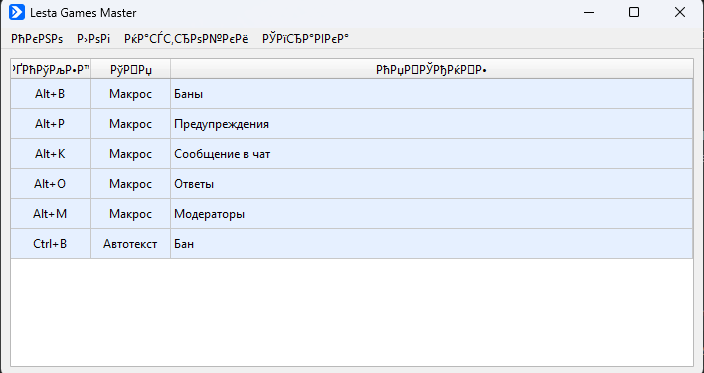Click the Alt+B hotkey cell
The width and height of the screenshot is (704, 373).
tap(51, 94)
